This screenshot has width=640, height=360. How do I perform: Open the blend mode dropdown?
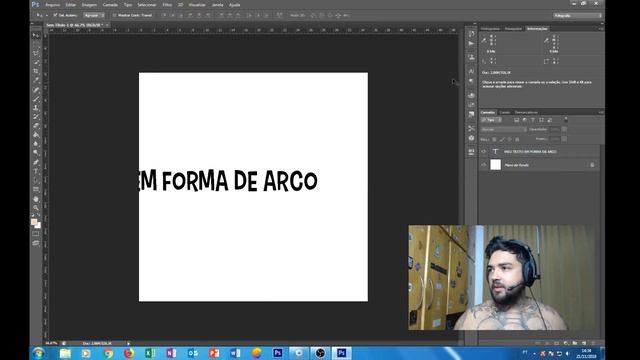click(504, 129)
